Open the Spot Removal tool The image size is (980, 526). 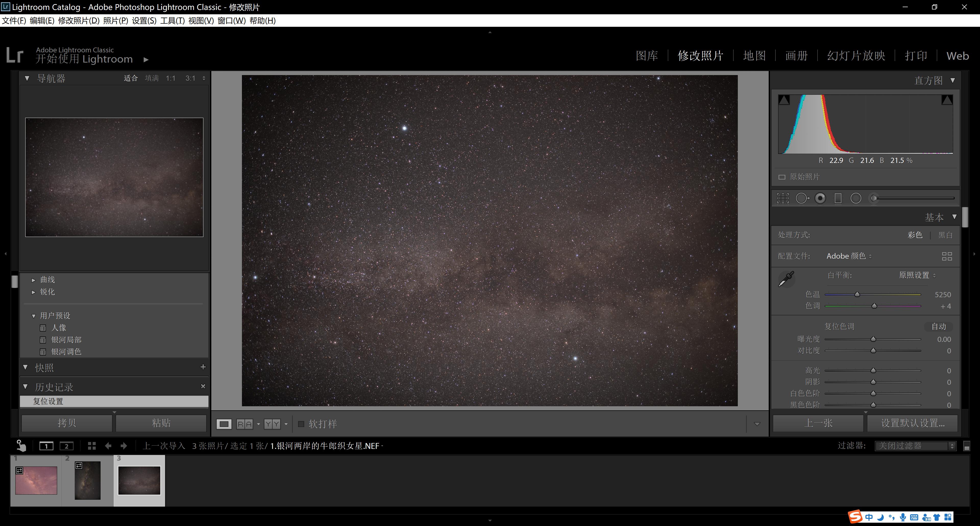[803, 198]
